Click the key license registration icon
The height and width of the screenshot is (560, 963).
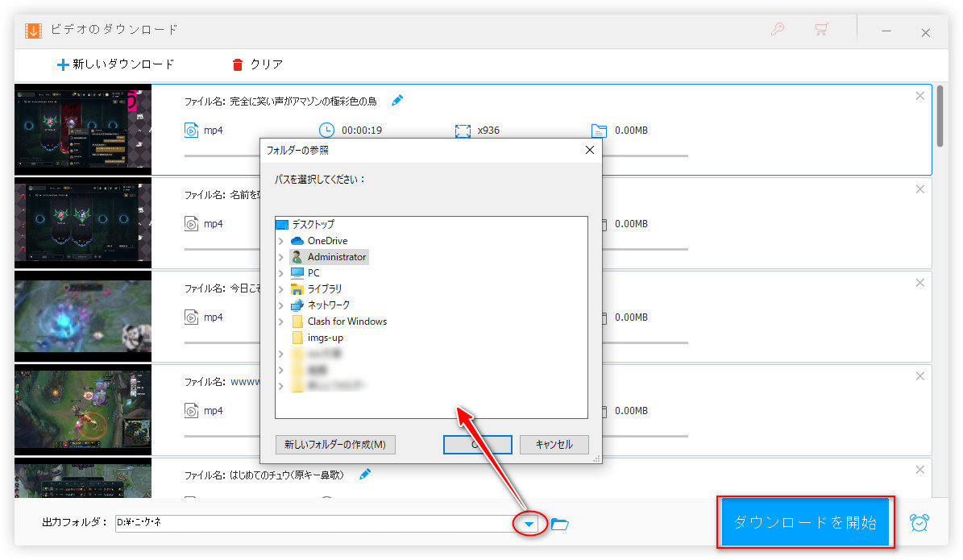pyautogui.click(x=778, y=30)
